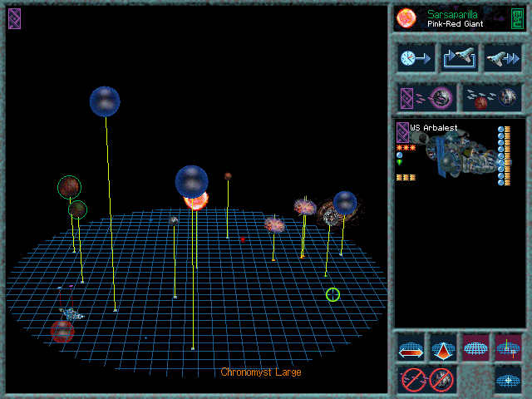Screen dimensions: 532x399
Task: Select the small brown planet atop thin line
Action: click(x=228, y=176)
